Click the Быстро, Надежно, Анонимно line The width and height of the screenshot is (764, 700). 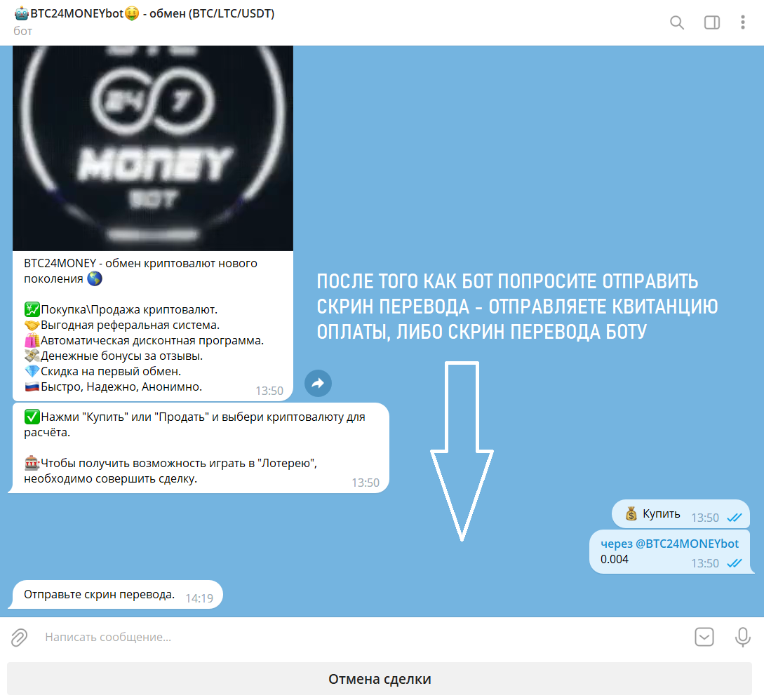tap(113, 386)
